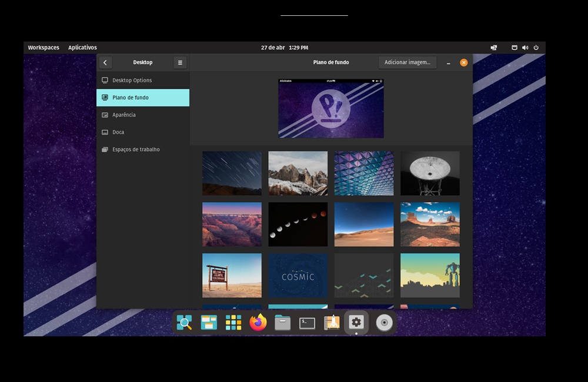Open the clock and calendar in top panel
Image resolution: width=588 pixels, height=382 pixels.
point(285,48)
